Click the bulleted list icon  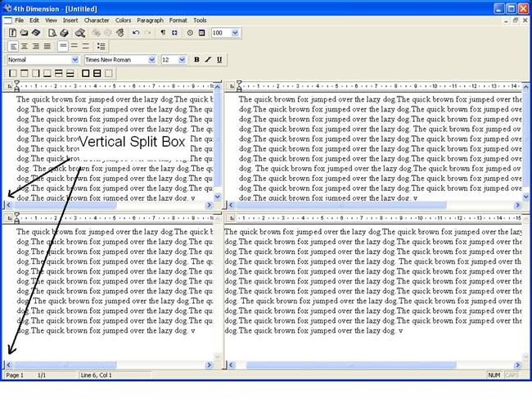click(x=101, y=46)
